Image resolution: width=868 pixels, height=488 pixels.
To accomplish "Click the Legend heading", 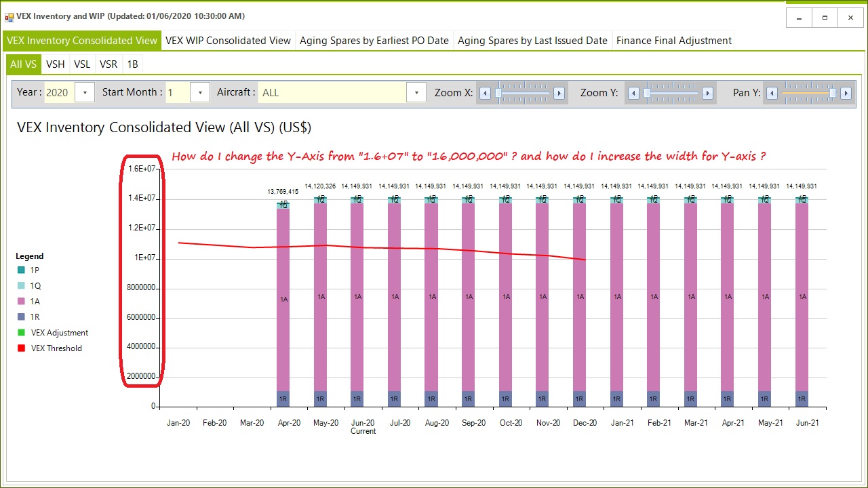I will pyautogui.click(x=30, y=256).
